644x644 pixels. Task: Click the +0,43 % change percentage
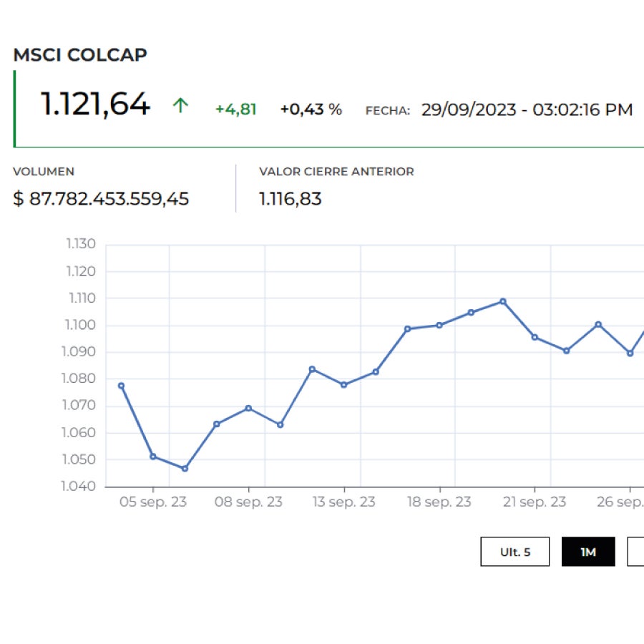click(x=310, y=109)
